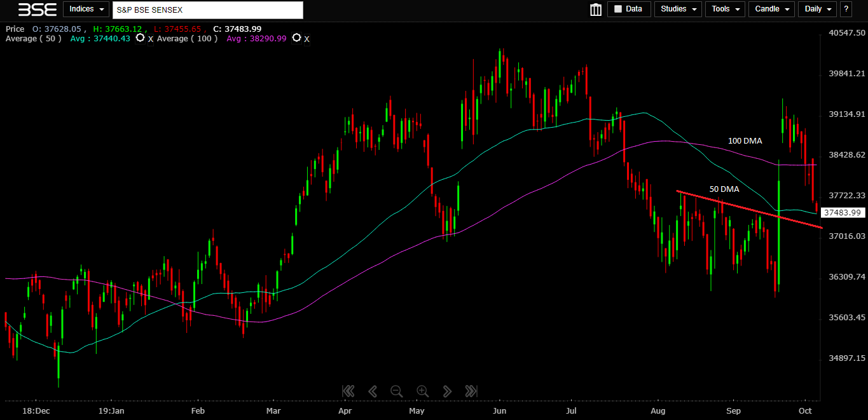Enable the Data checkbox
Image resolution: width=868 pixels, height=420 pixels.
617,10
